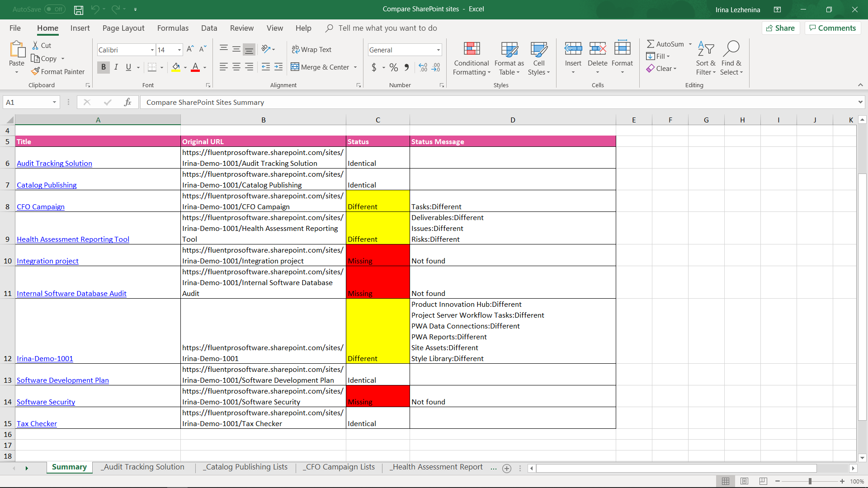This screenshot has width=868, height=488.
Task: Click the Center text alignment icon
Action: coord(236,67)
